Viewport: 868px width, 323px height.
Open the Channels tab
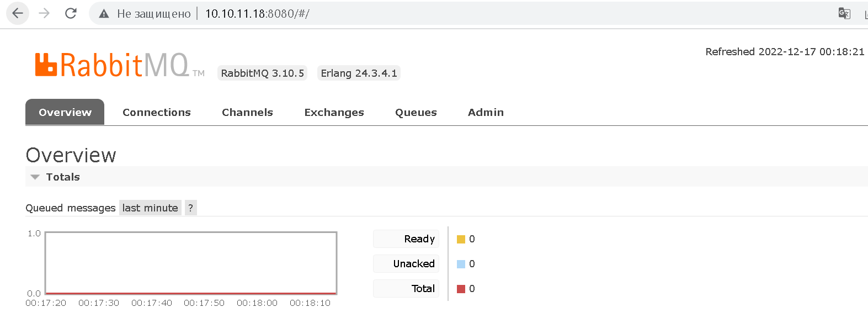247,113
